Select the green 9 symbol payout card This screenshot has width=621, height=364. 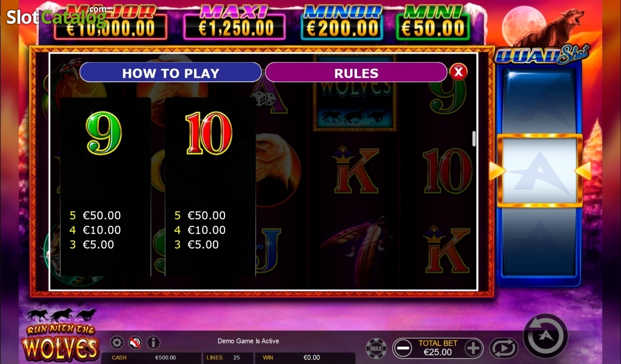click(x=106, y=187)
